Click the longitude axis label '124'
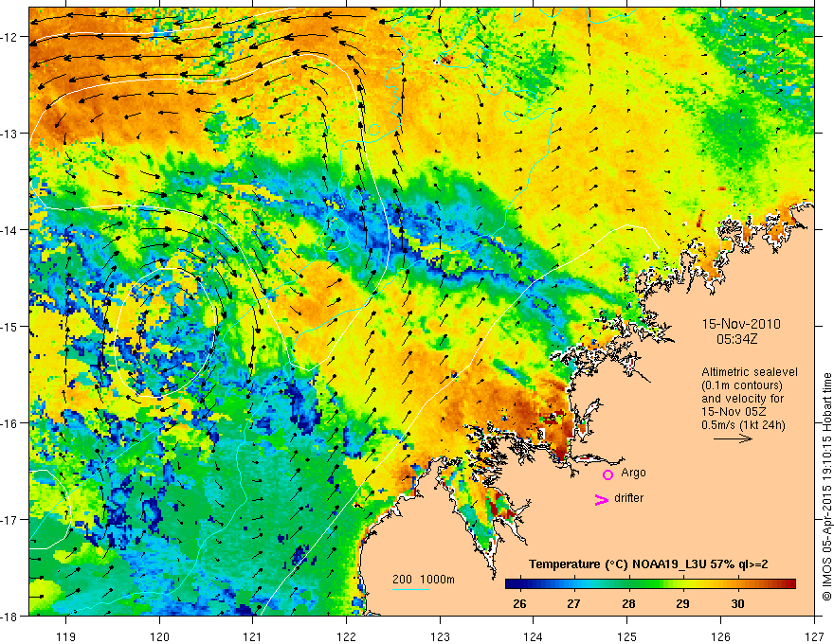The width and height of the screenshot is (834, 644). (534, 636)
